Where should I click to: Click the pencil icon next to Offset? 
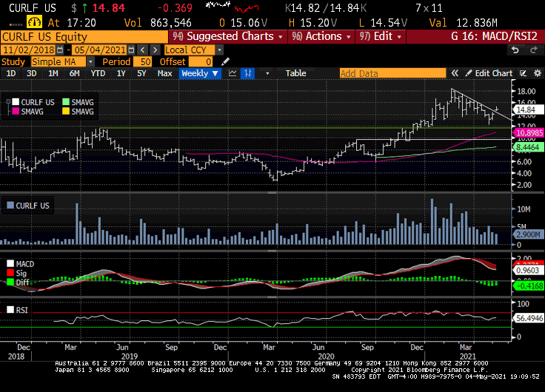(225, 62)
